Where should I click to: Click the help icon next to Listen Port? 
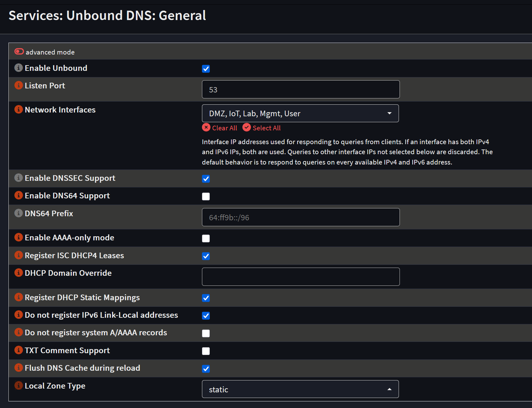[18, 85]
